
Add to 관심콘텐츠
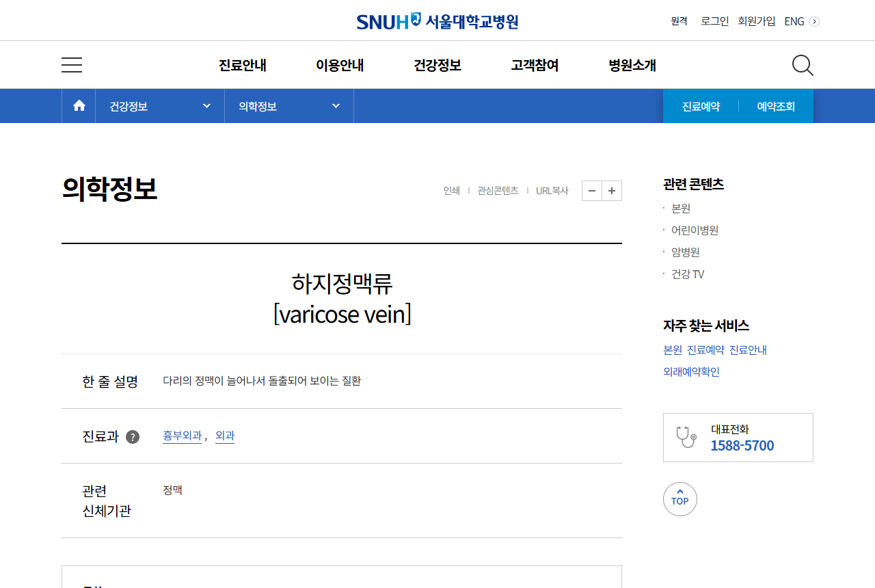(498, 191)
